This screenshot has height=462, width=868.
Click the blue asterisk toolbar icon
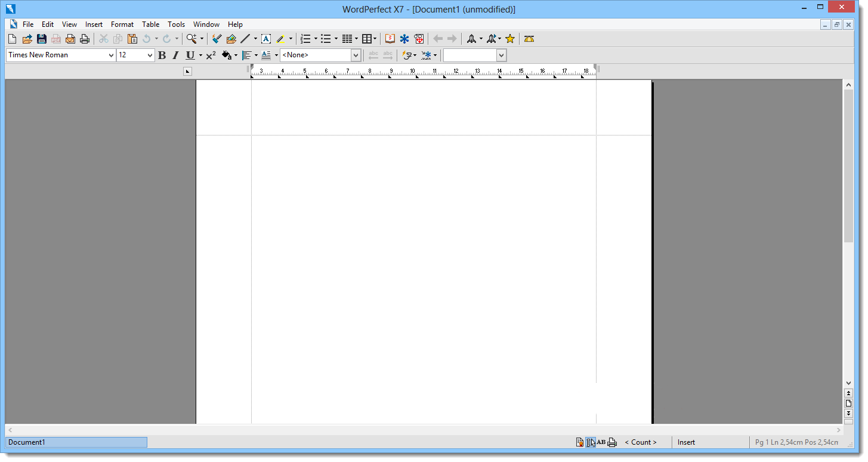click(404, 39)
